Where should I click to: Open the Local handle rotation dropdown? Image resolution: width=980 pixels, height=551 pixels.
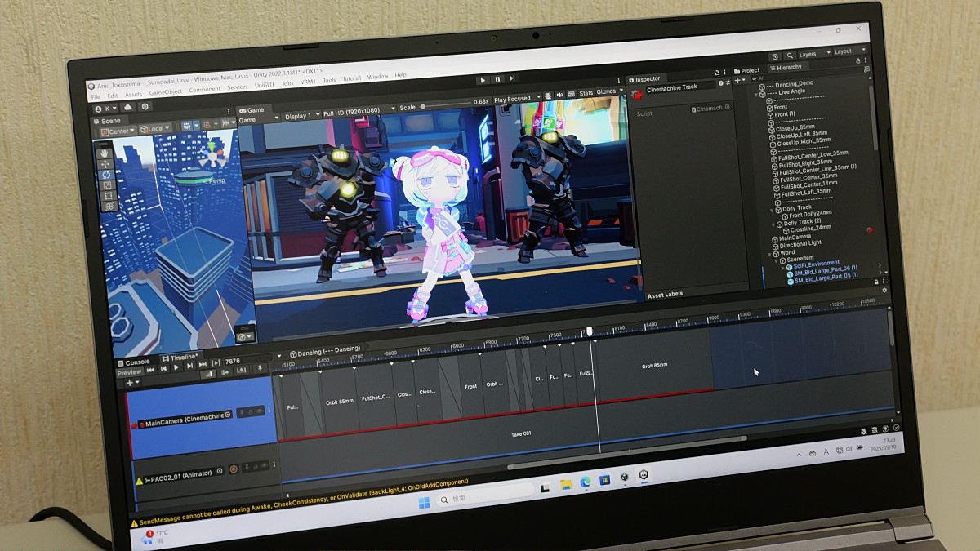[x=155, y=129]
